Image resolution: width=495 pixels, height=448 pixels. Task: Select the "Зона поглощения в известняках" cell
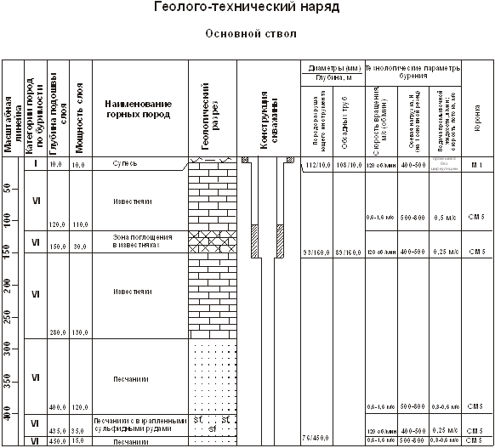tap(142, 241)
